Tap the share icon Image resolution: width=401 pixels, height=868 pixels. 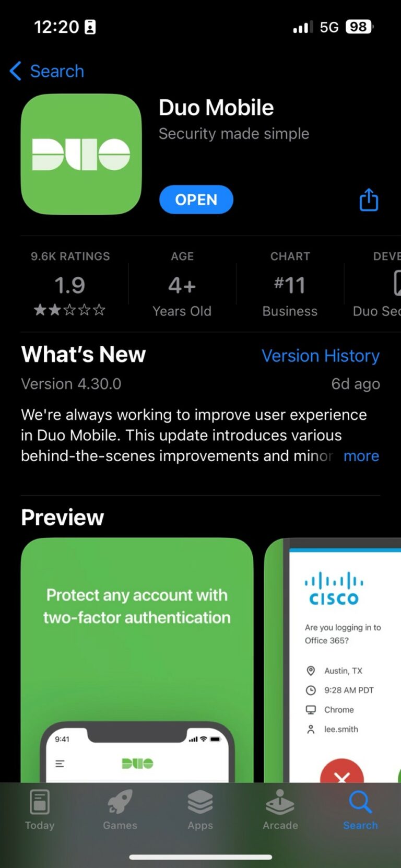[369, 200]
